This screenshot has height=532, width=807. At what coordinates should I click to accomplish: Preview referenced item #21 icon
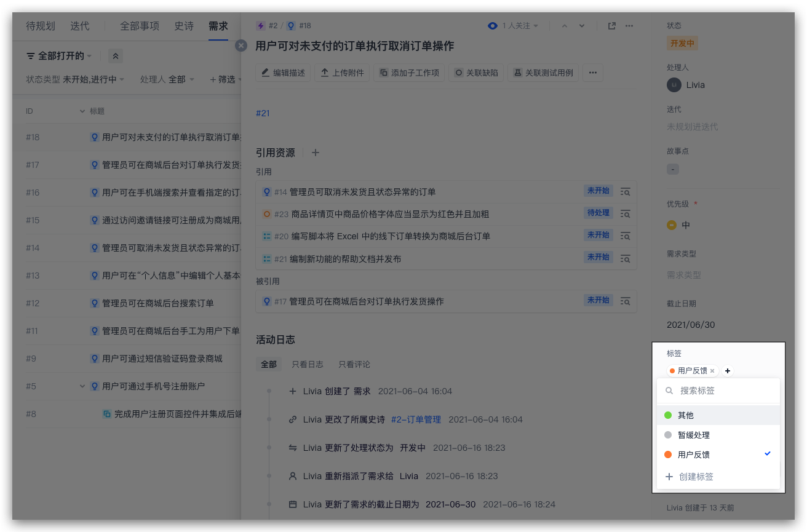click(x=626, y=258)
